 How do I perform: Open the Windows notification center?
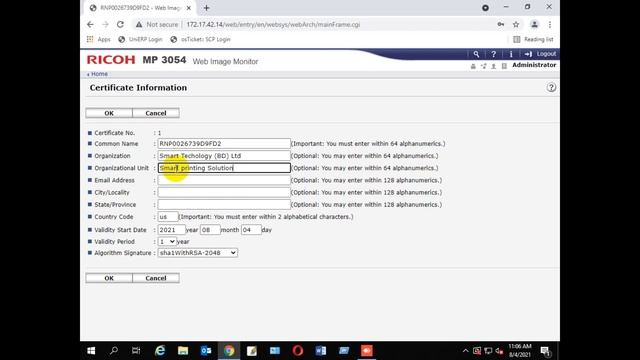click(545, 351)
